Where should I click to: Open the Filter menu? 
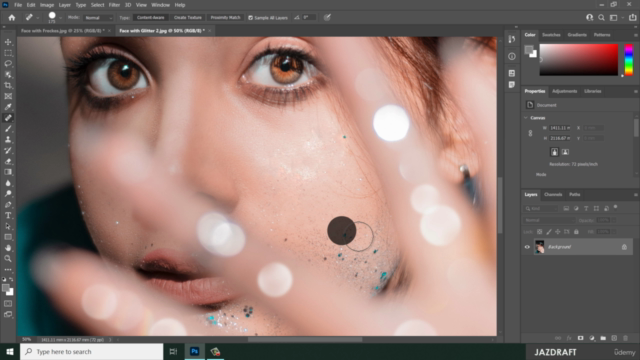(x=114, y=5)
